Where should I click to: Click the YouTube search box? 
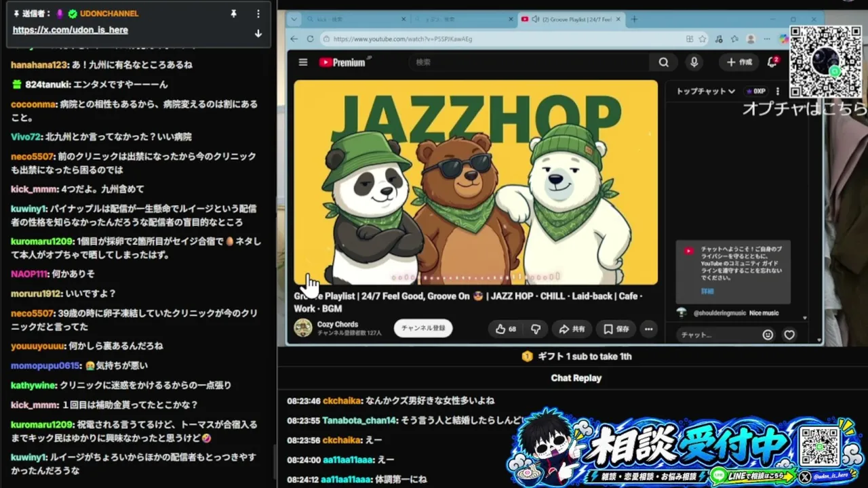(529, 62)
